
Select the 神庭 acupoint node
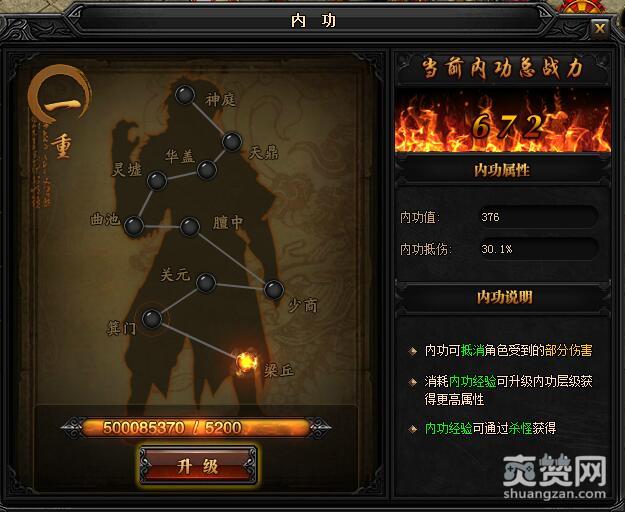(x=185, y=95)
